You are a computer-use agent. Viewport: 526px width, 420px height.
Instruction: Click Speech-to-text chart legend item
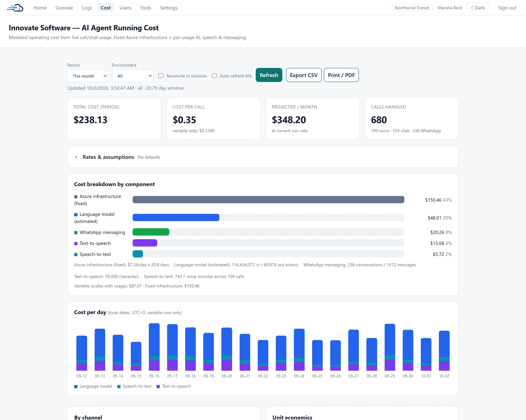coord(134,386)
